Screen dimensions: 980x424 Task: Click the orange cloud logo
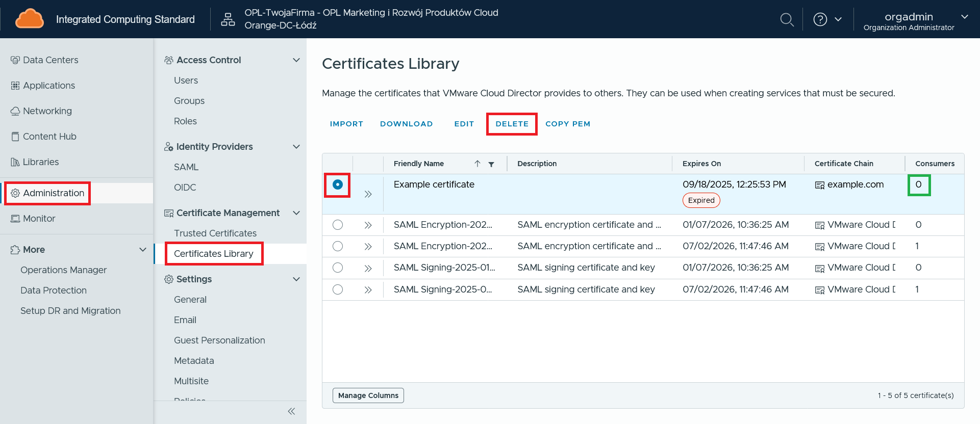coord(30,19)
